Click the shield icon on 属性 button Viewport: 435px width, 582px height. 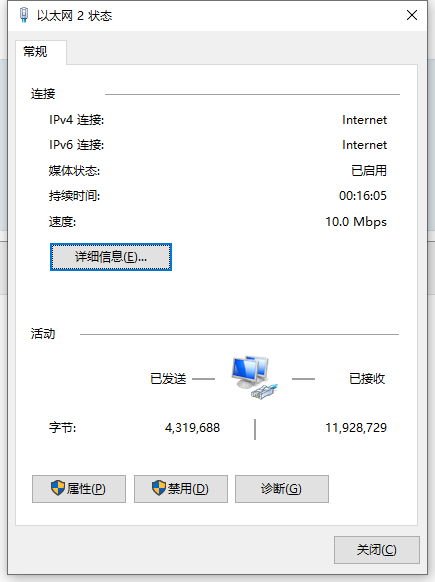click(x=58, y=488)
